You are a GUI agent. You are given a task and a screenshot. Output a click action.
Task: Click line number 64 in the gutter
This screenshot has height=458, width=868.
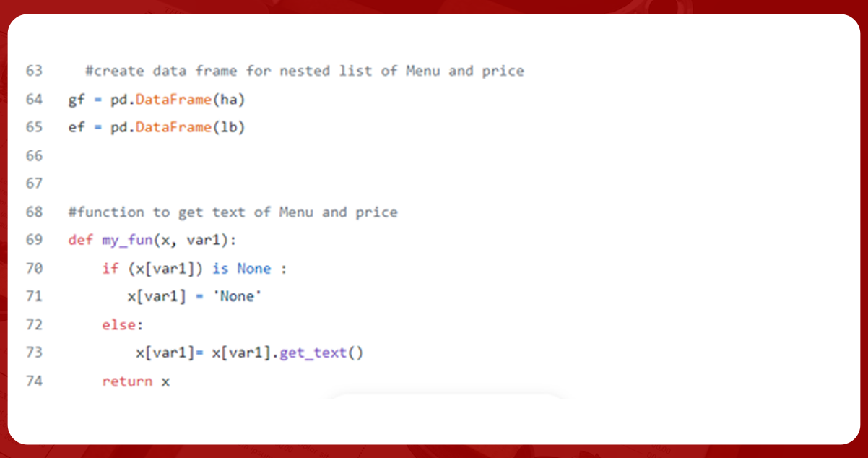coord(34,99)
